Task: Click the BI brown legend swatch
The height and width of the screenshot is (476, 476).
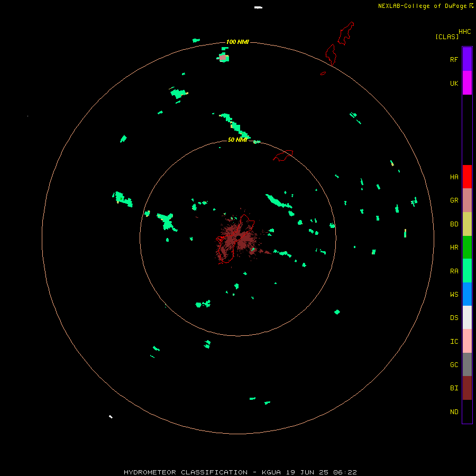Action: tap(467, 388)
